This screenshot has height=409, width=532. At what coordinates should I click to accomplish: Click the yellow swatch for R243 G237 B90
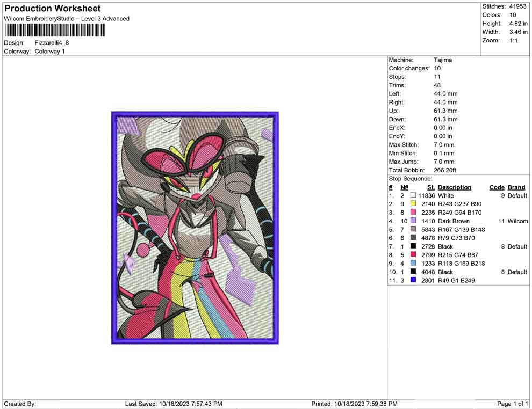click(413, 203)
